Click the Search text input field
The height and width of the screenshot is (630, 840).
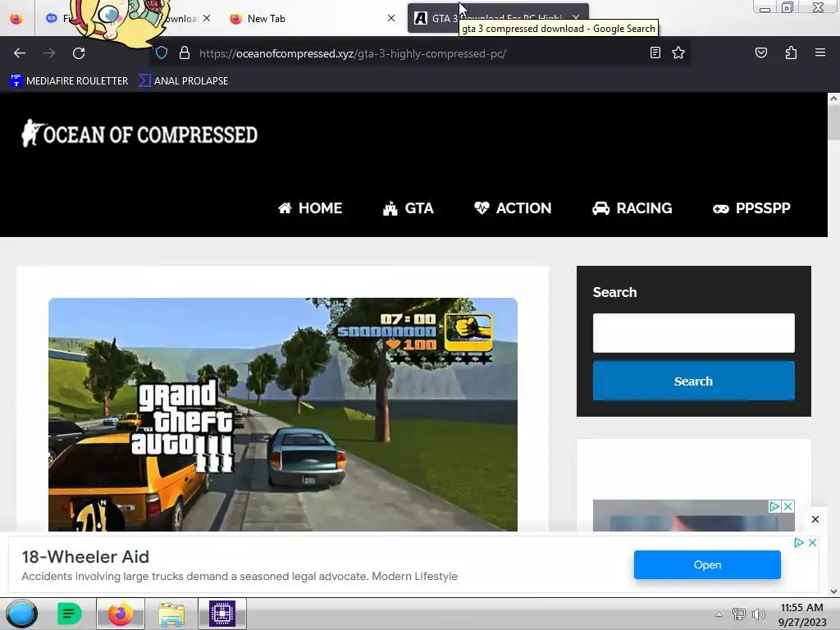tap(694, 333)
